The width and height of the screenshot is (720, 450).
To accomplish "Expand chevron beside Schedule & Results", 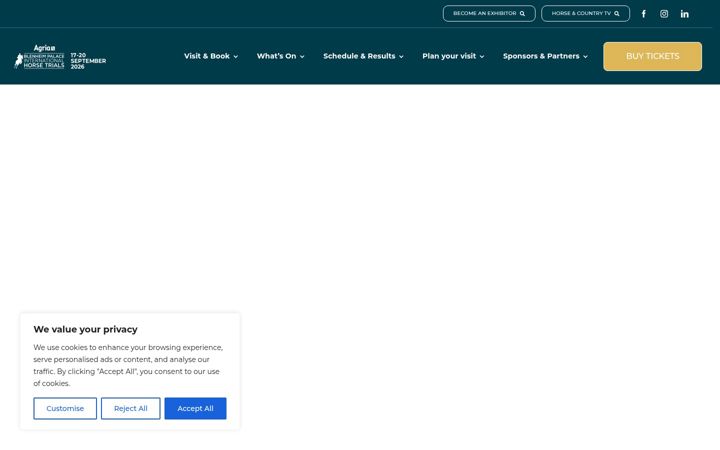I will click(x=401, y=56).
